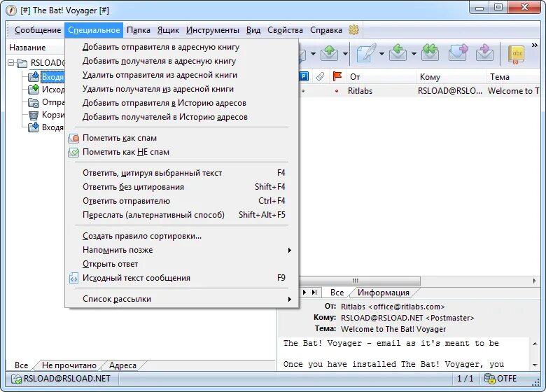Select the last Входящие folder in tree
This screenshot has height=392, width=546.
[45, 127]
